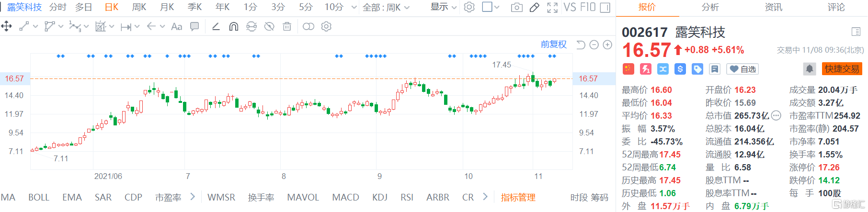This screenshot has height=212, width=868.
Task: Click the blue dollar sign icon
Action: [x=680, y=69]
